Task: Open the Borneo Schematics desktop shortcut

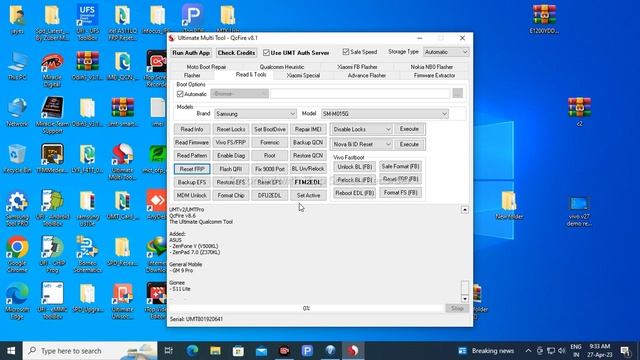Action: point(87,255)
